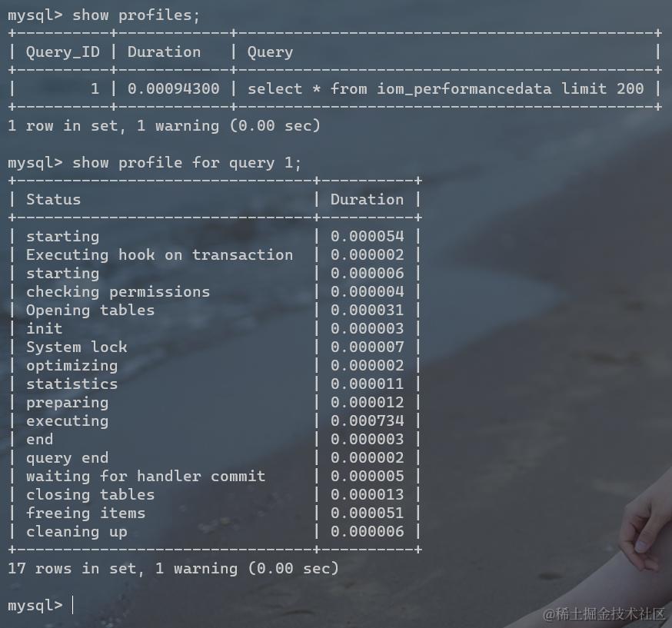Click the 'select * from iom_performancedata limit 200' query
Image resolution: width=672 pixels, height=628 pixels.
(x=445, y=89)
